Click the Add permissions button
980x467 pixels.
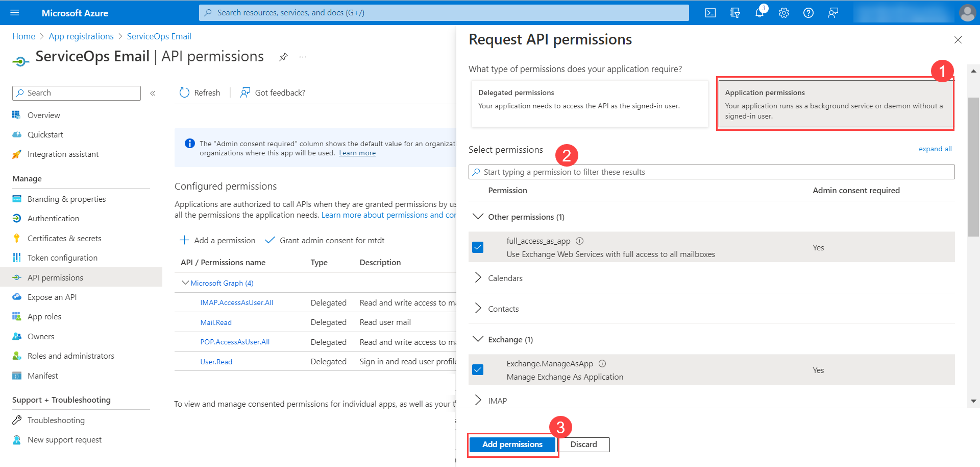(512, 444)
